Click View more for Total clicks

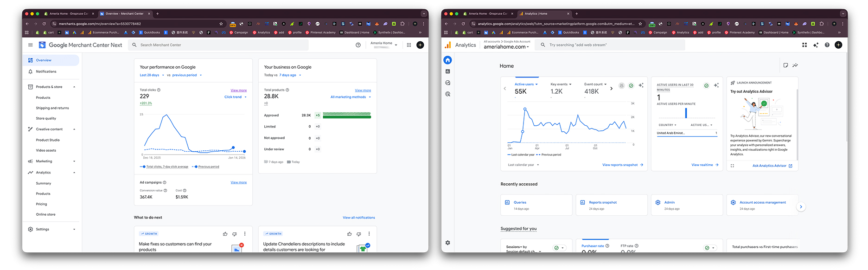(239, 90)
